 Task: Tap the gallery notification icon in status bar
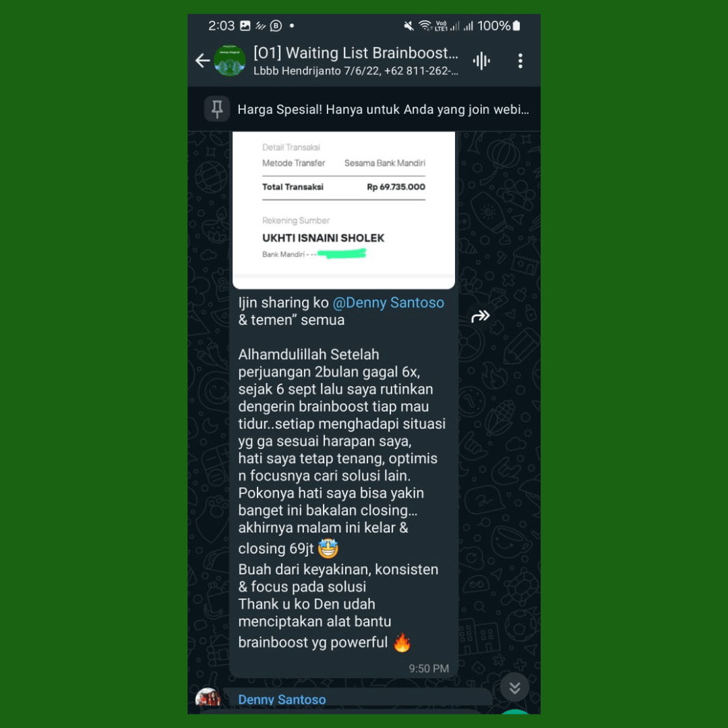[245, 26]
